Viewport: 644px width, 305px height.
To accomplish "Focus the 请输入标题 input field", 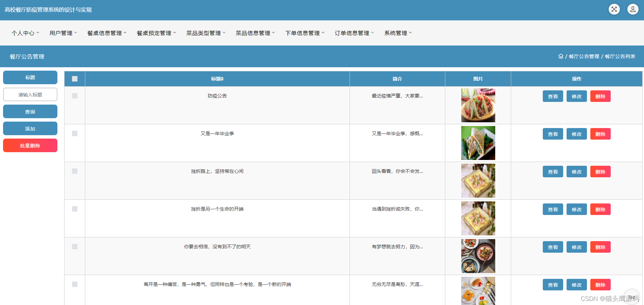I will (30, 94).
